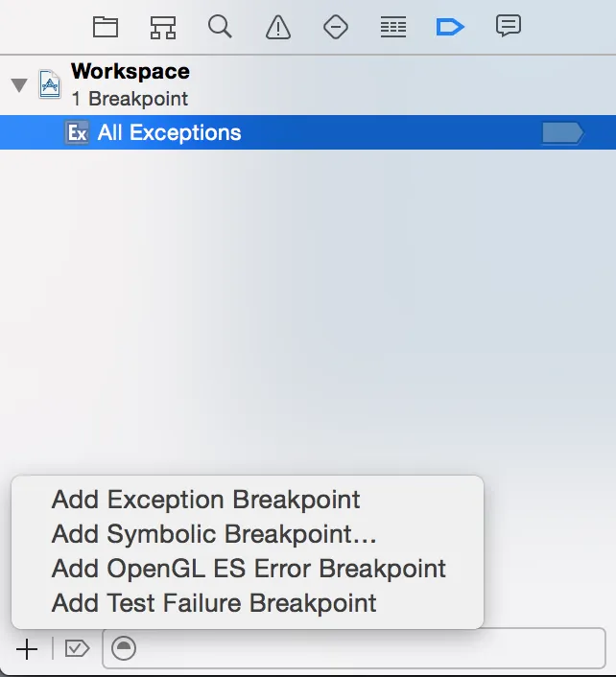The width and height of the screenshot is (616, 677).
Task: Click the recent filter icon in filter field
Action: click(124, 649)
